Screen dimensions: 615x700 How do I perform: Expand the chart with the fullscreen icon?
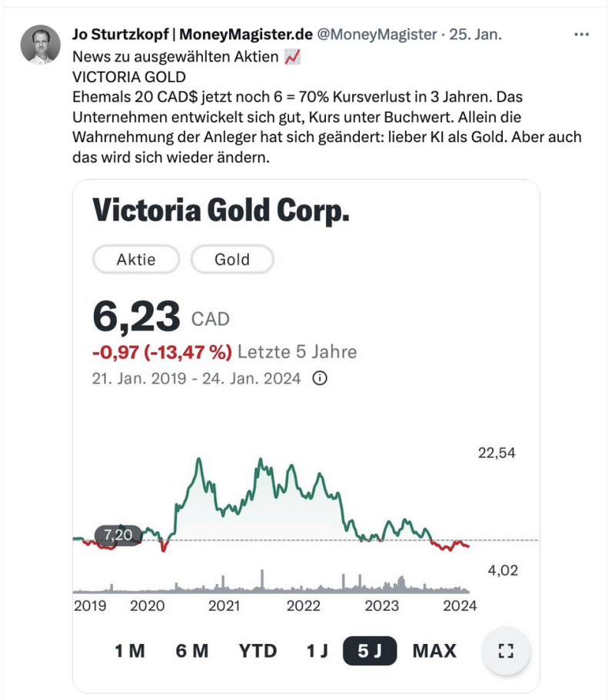(505, 651)
